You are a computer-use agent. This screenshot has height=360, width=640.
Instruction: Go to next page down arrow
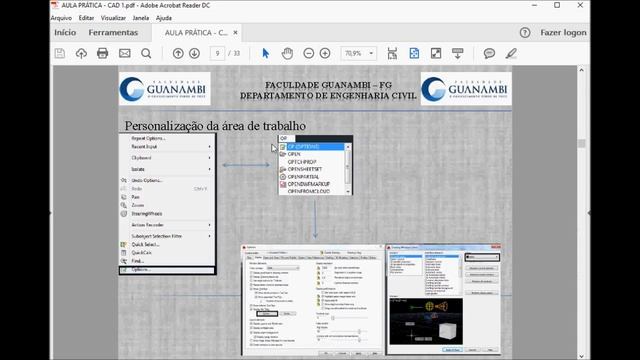[194, 53]
